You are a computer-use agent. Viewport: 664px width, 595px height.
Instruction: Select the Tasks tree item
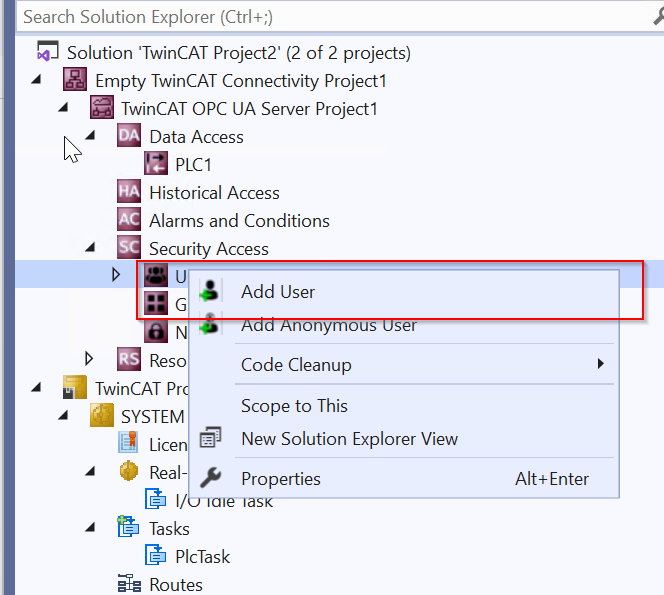click(169, 528)
